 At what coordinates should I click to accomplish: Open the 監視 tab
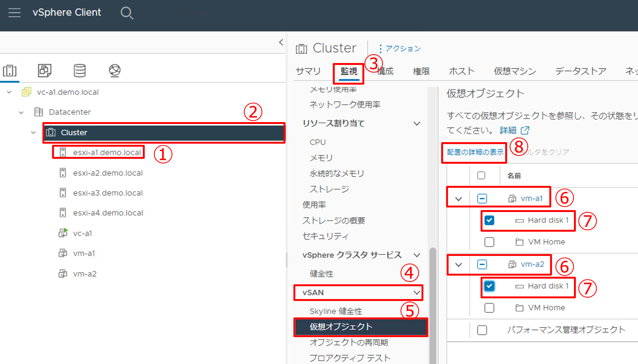click(349, 72)
